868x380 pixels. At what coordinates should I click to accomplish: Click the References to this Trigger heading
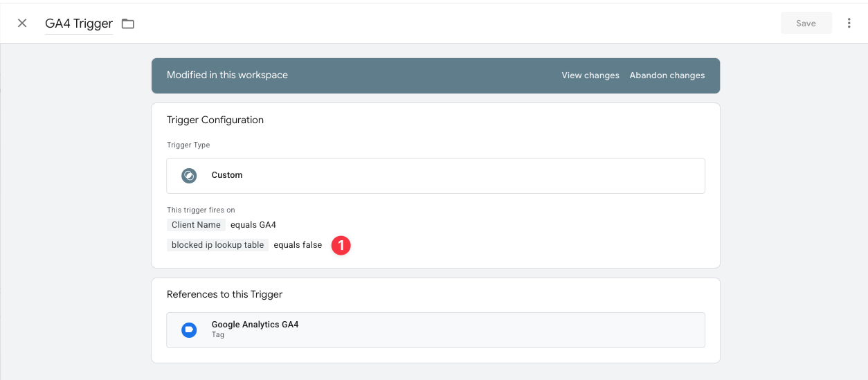[x=224, y=294]
